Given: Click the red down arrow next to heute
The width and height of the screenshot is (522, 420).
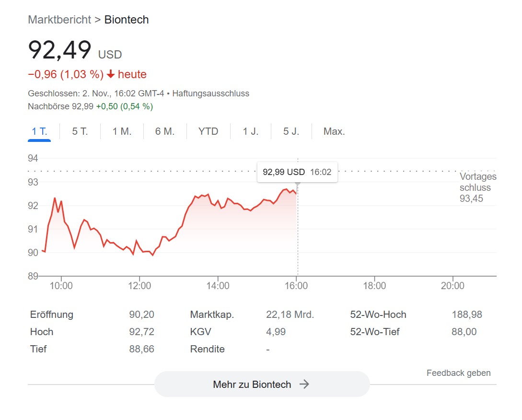Looking at the screenshot, I should click(x=111, y=74).
